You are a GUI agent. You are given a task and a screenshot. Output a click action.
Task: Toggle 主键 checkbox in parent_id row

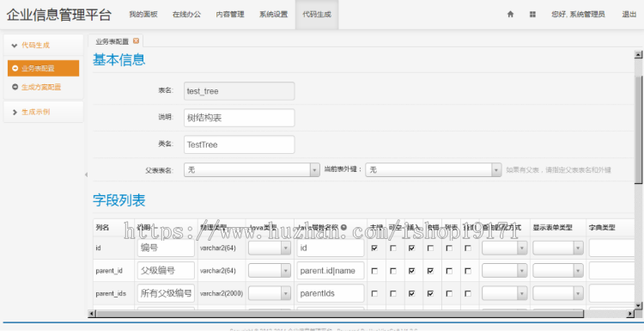(374, 271)
